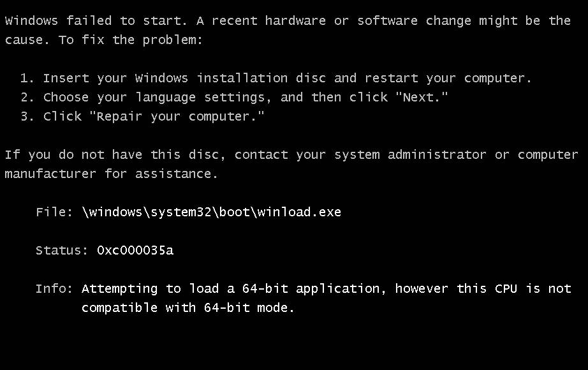Click the 'Status:' label

(62, 250)
